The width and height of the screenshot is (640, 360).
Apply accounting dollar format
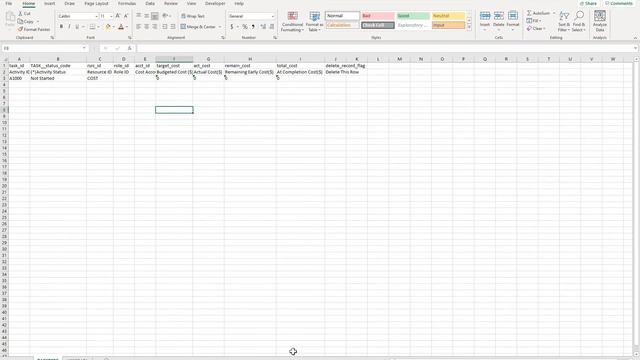[231, 27]
